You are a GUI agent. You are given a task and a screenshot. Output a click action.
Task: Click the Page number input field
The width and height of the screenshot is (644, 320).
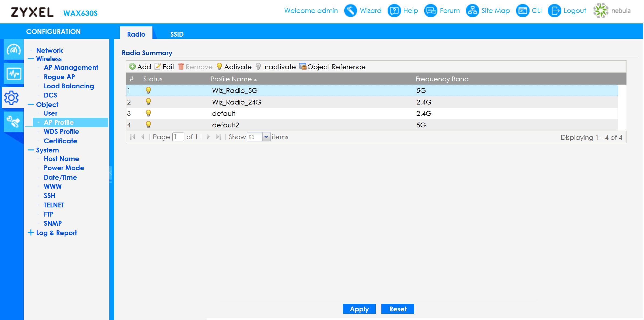click(x=178, y=137)
